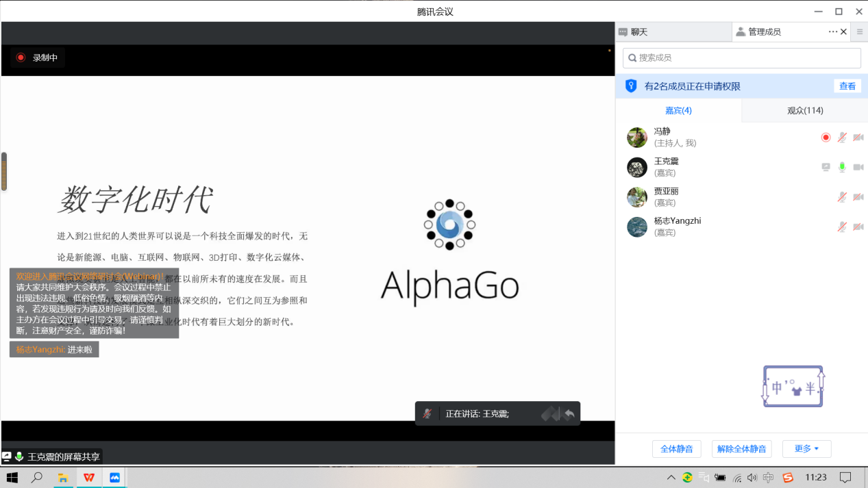Click 王克震's green microphone icon
This screenshot has height=488, width=868.
tap(842, 167)
